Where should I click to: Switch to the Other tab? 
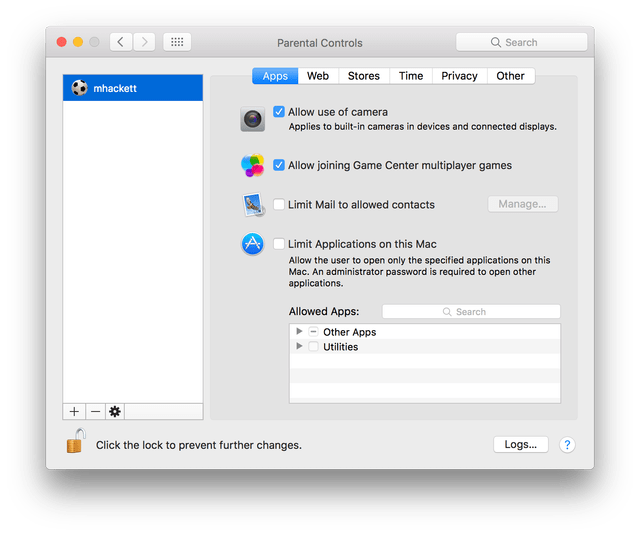(511, 76)
